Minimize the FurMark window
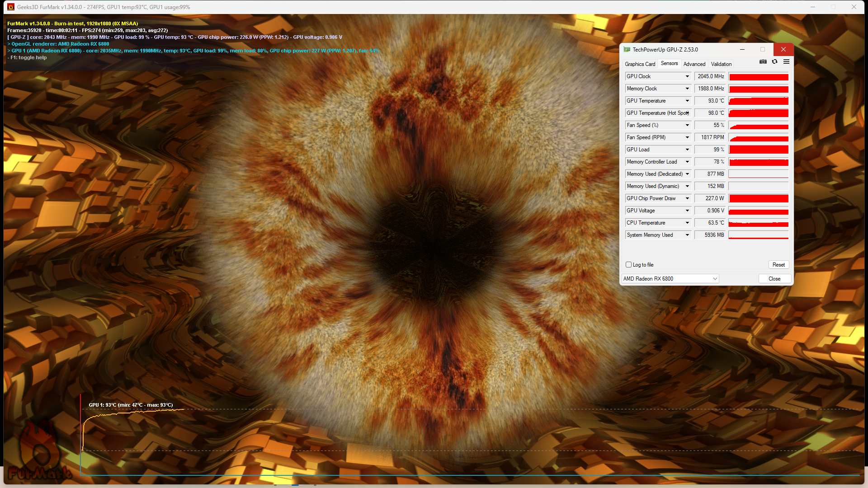The height and width of the screenshot is (488, 868). (813, 7)
